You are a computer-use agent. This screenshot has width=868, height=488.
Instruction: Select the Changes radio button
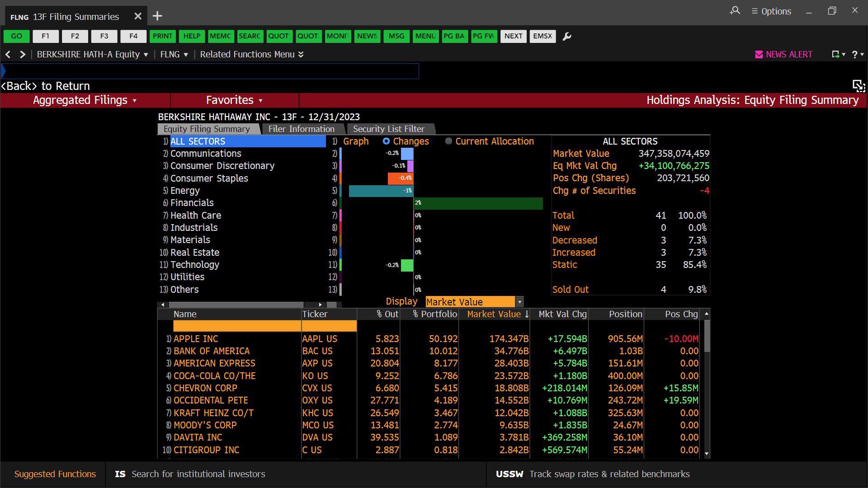click(386, 141)
